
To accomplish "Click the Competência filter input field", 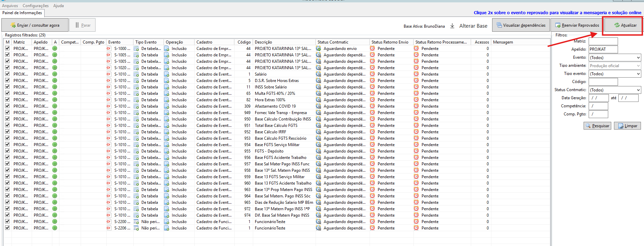I will [x=598, y=106].
